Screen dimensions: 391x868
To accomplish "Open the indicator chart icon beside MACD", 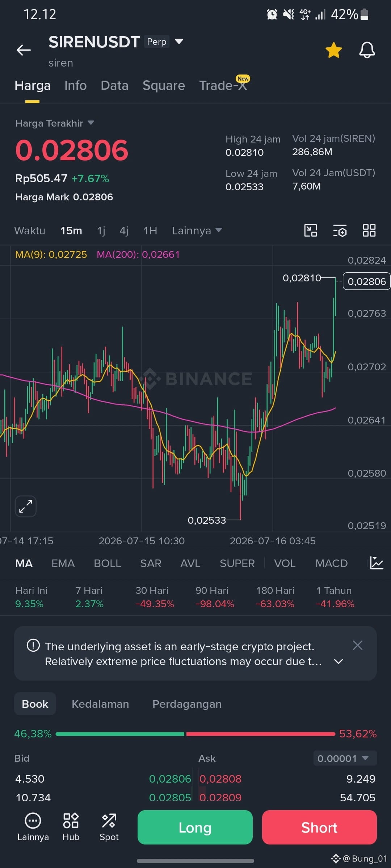I will pos(377,563).
